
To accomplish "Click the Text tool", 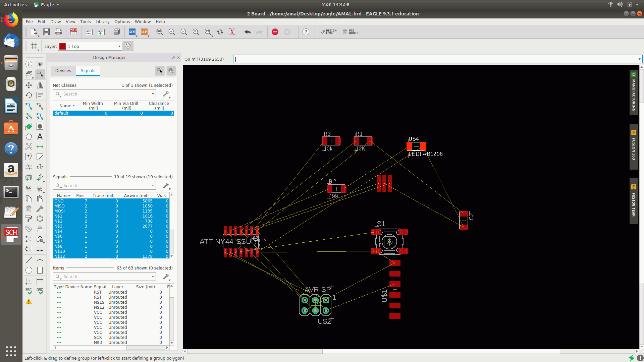I will point(40,136).
